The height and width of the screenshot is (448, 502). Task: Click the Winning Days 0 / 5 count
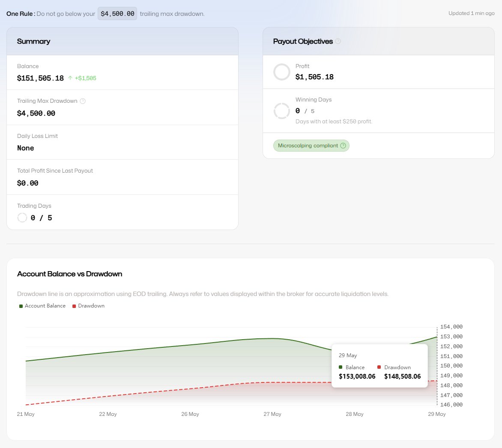[305, 111]
